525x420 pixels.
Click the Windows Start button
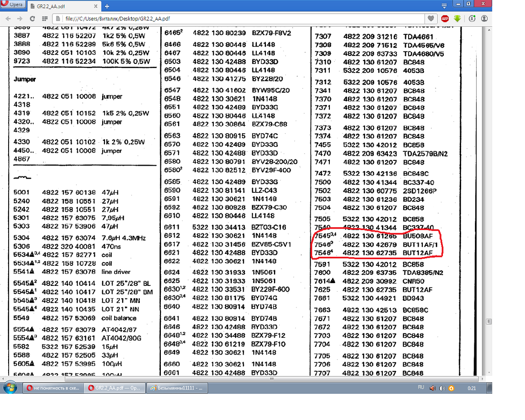[x=11, y=388]
